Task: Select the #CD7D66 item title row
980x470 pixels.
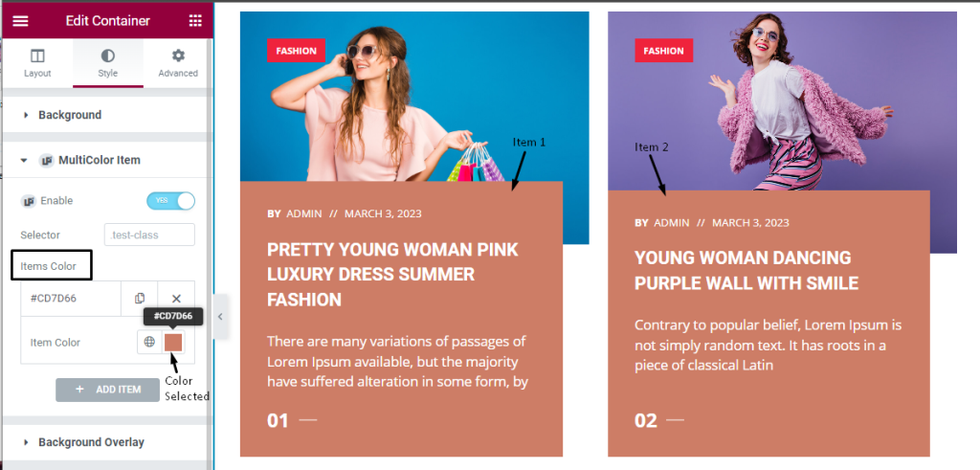Action: point(71,299)
